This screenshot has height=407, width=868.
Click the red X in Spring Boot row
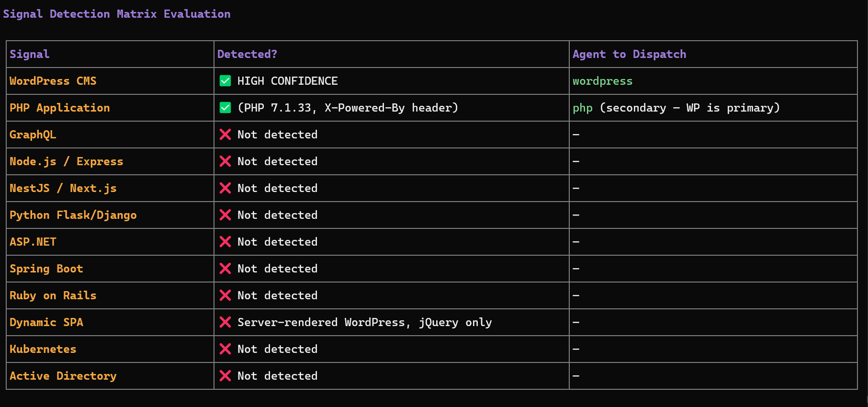tap(225, 269)
